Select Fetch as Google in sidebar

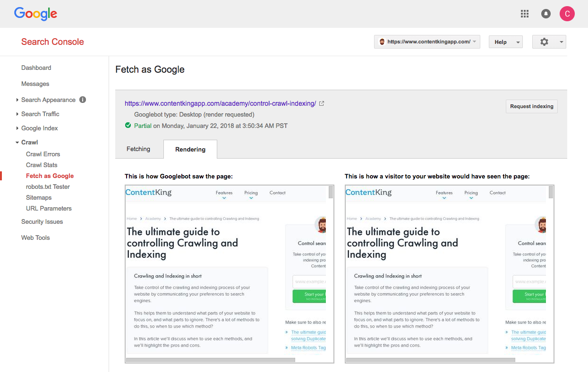50,176
